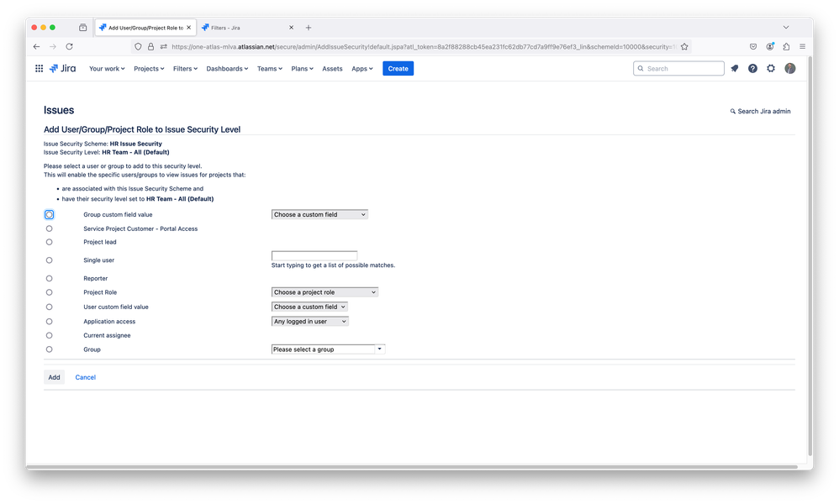Screen dimensions: 839x504
Task: Click the Add button
Action: point(54,377)
